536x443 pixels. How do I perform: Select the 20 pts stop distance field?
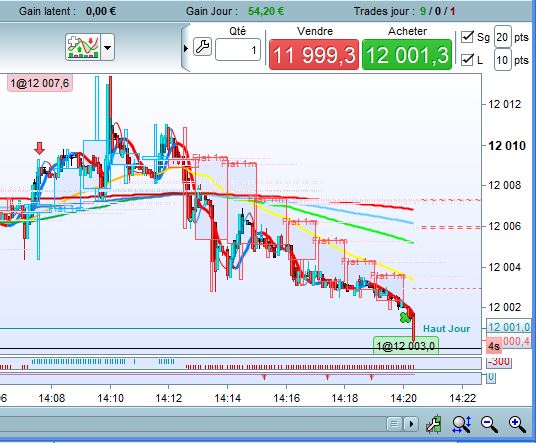502,37
